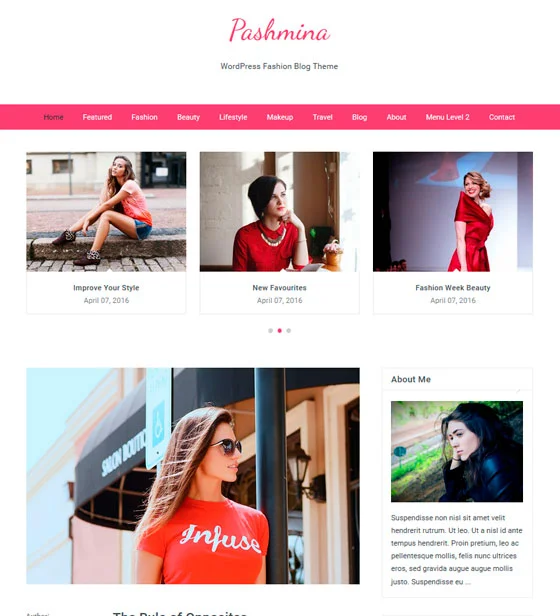The width and height of the screenshot is (560, 616).
Task: Open the Featured menu item
Action: coord(97,117)
